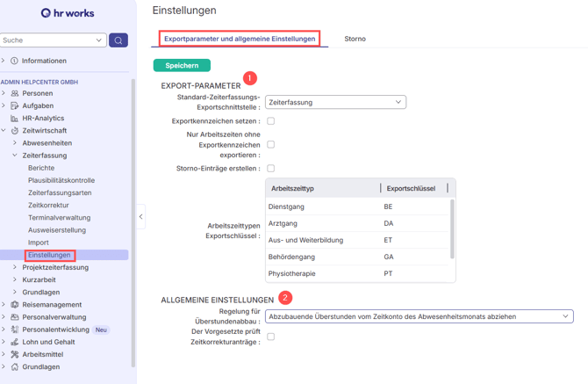Click the magnifier search button
Image resolution: width=588 pixels, height=384 pixels.
(118, 40)
